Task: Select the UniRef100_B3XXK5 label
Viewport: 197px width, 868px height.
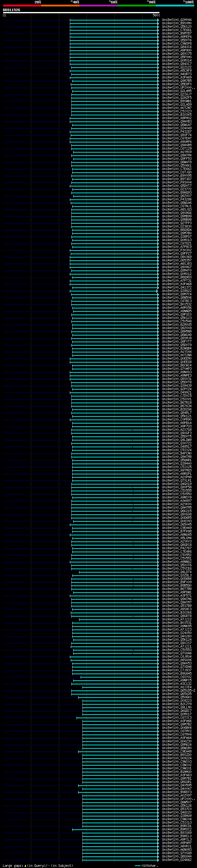Action: coord(177,115)
